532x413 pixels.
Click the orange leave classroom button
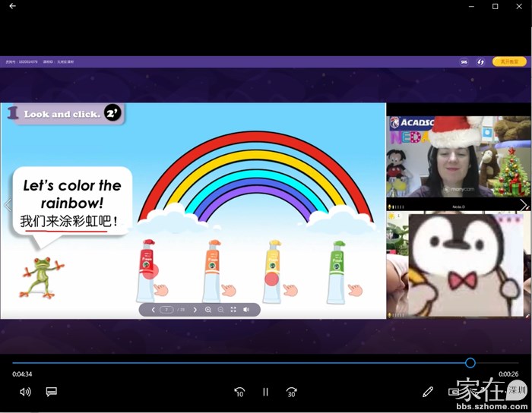click(509, 61)
